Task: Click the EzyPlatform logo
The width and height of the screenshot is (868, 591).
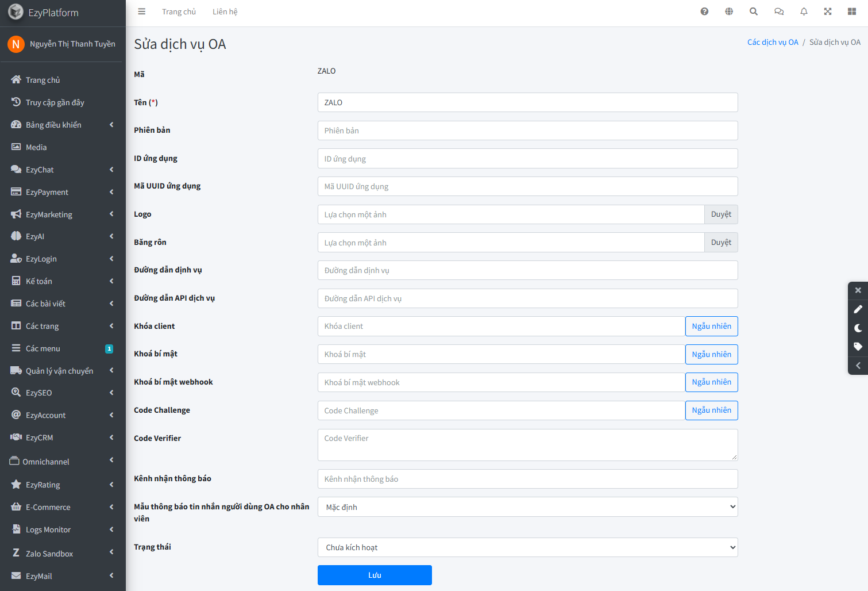Action: point(16,12)
